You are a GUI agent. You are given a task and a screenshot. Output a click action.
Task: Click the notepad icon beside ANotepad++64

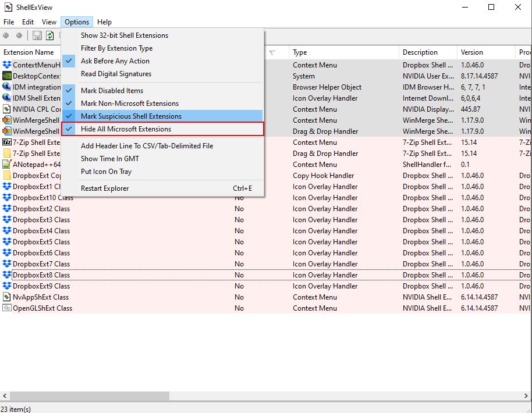[x=7, y=165]
